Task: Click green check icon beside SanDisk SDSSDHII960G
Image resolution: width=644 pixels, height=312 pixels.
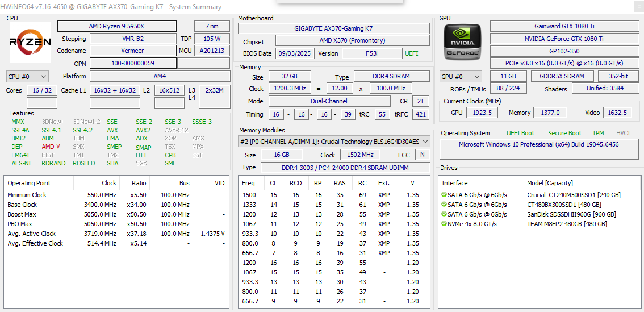Action: pos(444,214)
